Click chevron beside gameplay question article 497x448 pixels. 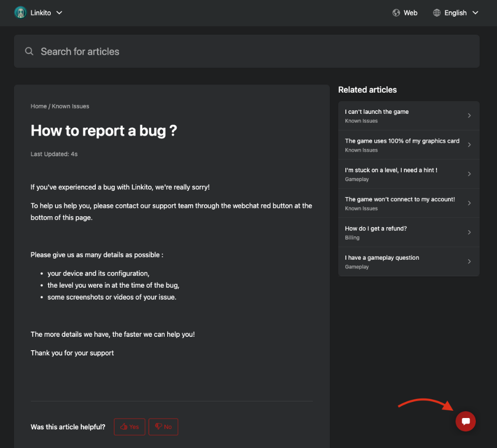(x=469, y=261)
